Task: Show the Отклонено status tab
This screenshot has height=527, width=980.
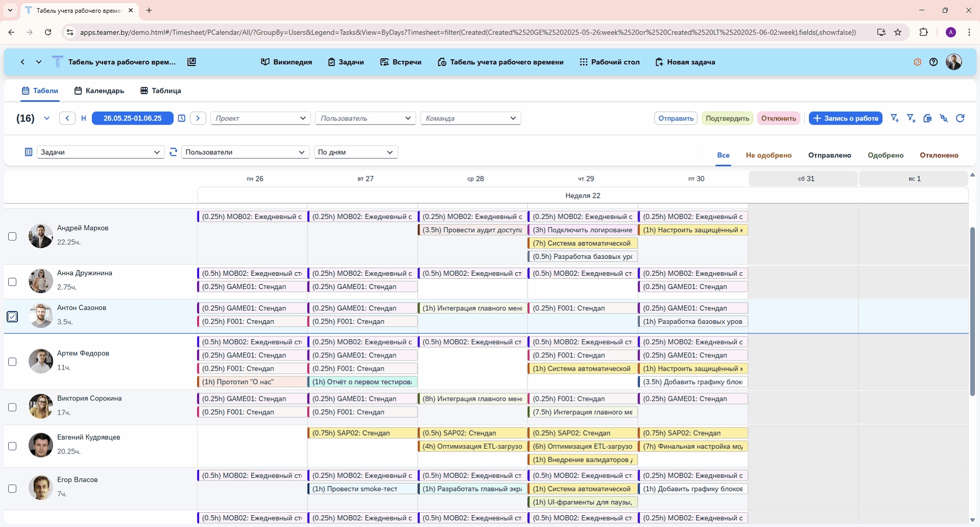Action: pyautogui.click(x=939, y=155)
